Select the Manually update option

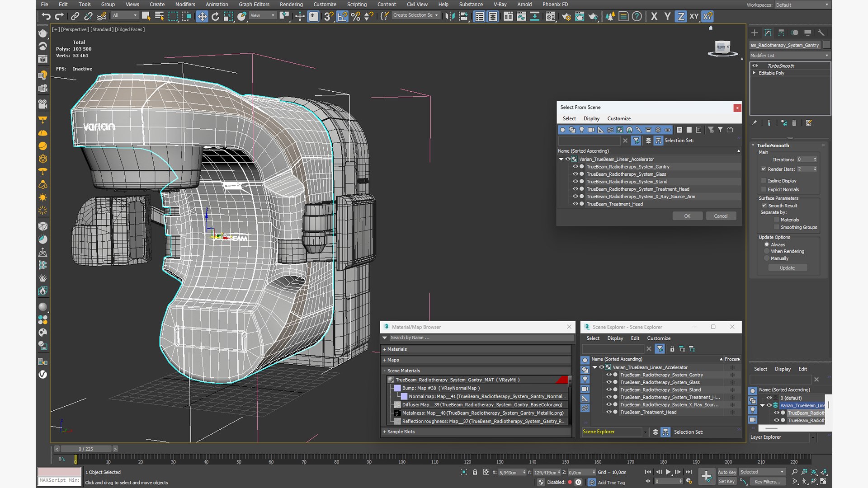tap(767, 258)
